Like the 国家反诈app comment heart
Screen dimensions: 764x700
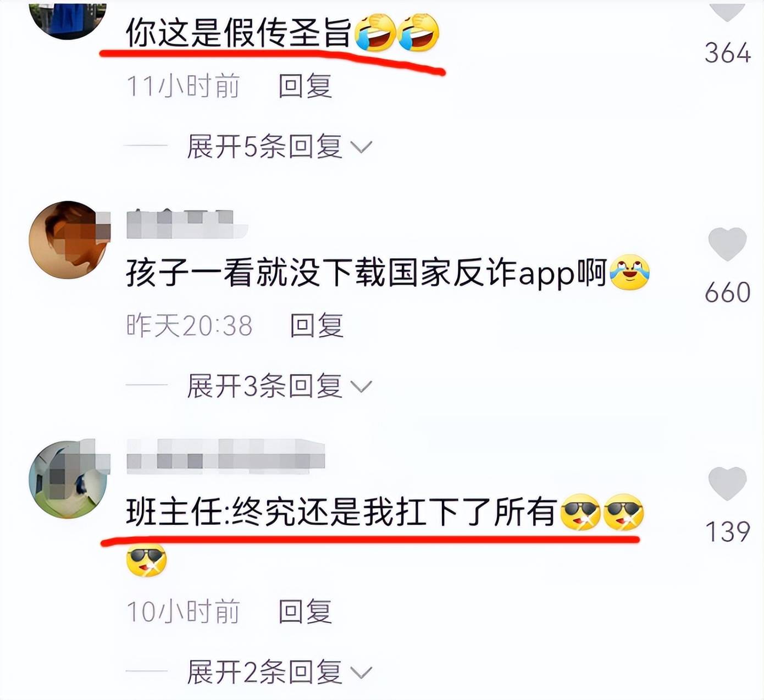[727, 243]
